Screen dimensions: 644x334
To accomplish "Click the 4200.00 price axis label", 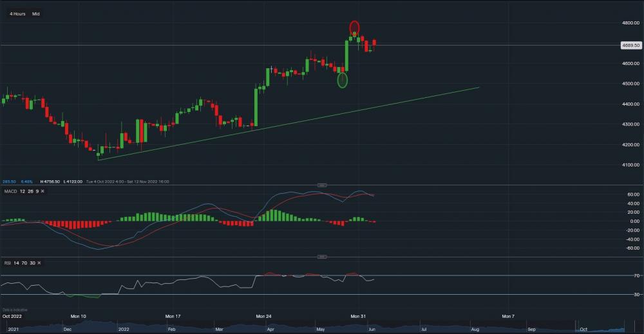I will 631,145.
